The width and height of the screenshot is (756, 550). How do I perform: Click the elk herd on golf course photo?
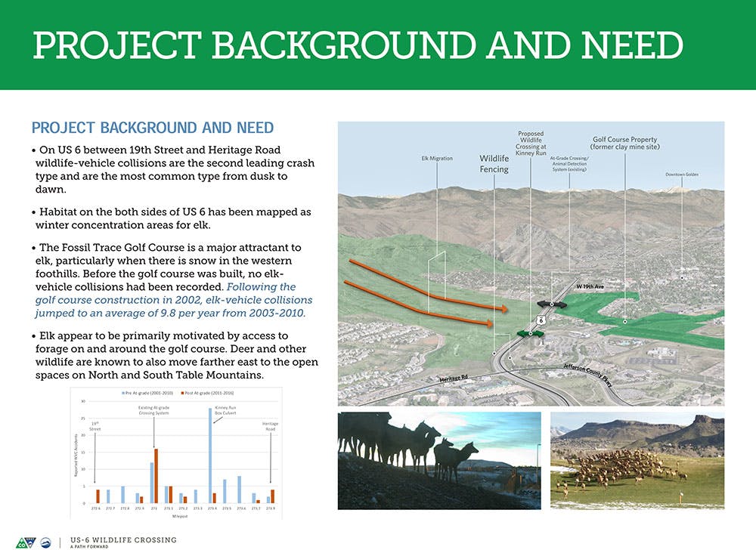click(637, 460)
